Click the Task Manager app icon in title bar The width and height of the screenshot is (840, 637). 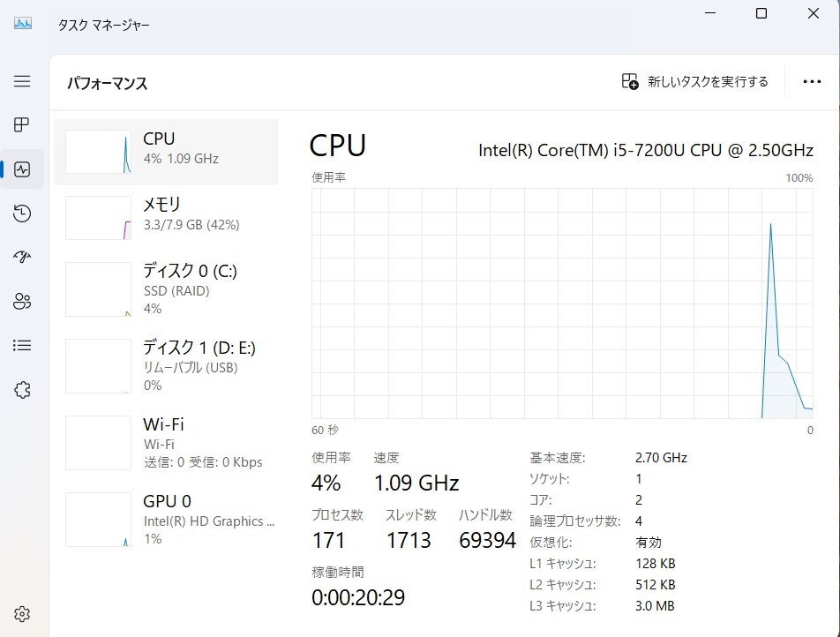[x=23, y=24]
